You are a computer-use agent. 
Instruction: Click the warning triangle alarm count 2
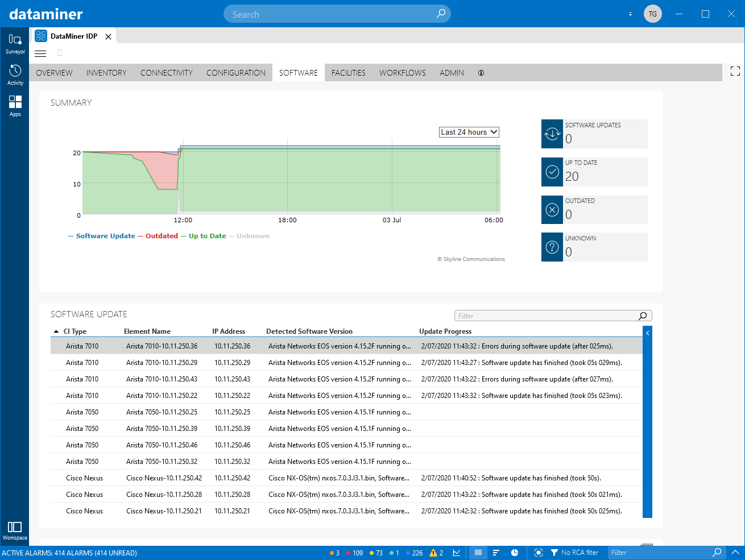(x=437, y=553)
